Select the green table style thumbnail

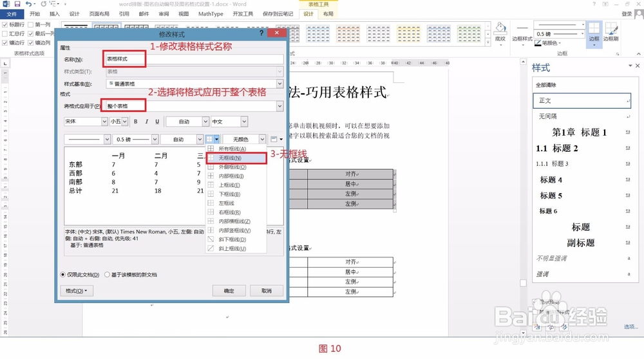[x=469, y=33]
